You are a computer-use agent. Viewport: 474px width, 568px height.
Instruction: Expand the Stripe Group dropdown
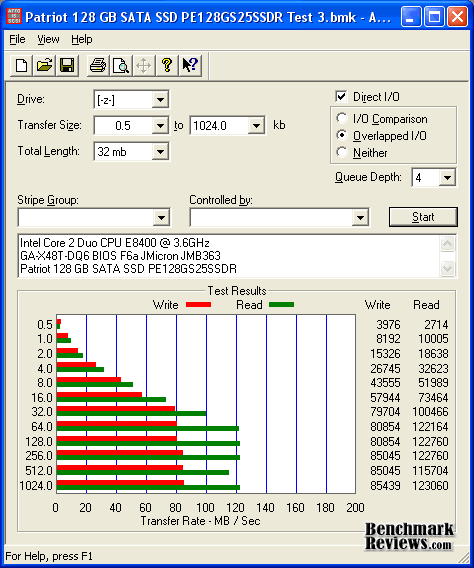click(161, 218)
